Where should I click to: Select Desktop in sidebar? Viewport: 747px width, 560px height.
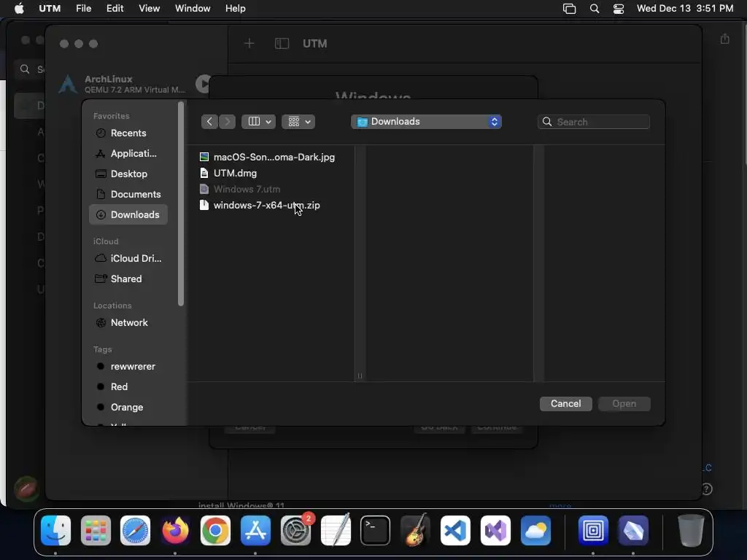pos(128,174)
